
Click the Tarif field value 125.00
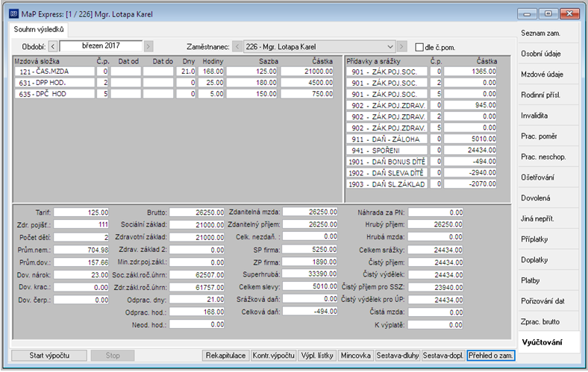[x=81, y=212]
